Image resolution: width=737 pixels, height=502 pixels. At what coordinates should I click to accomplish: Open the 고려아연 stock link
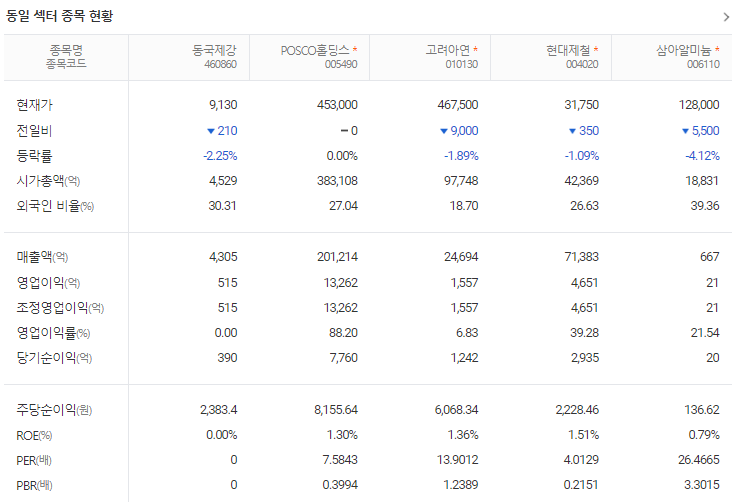click(x=447, y=50)
